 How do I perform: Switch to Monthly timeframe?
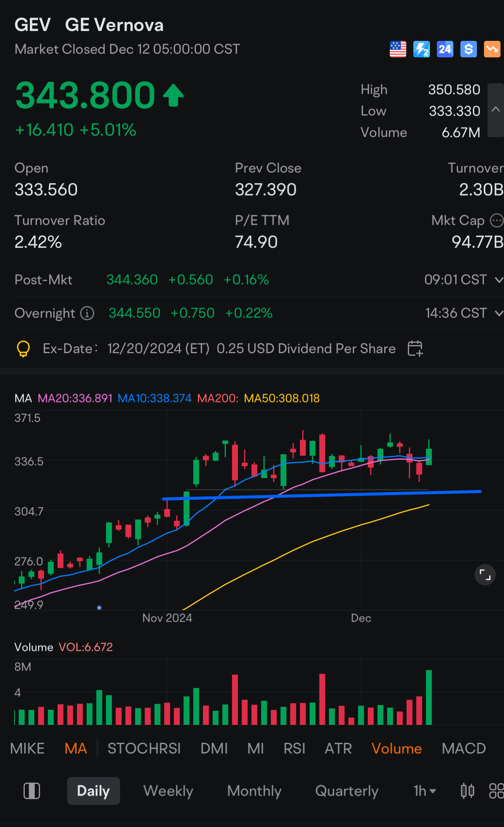tap(254, 791)
